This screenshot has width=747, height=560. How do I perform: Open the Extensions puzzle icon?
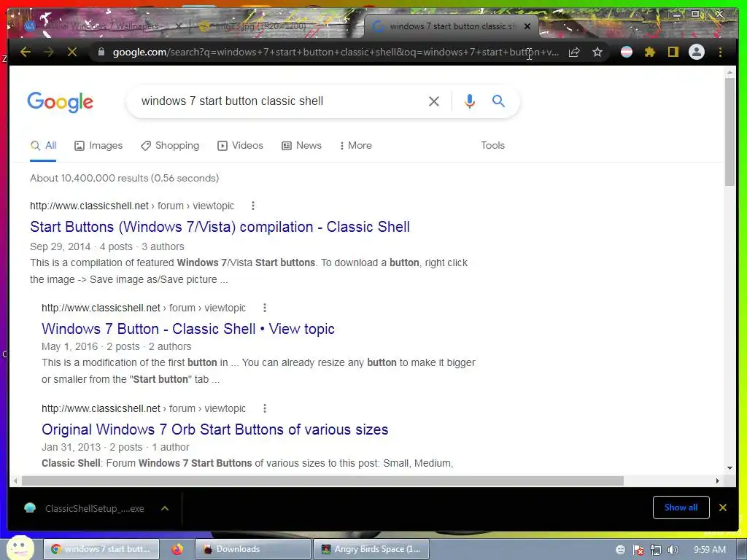pos(650,52)
